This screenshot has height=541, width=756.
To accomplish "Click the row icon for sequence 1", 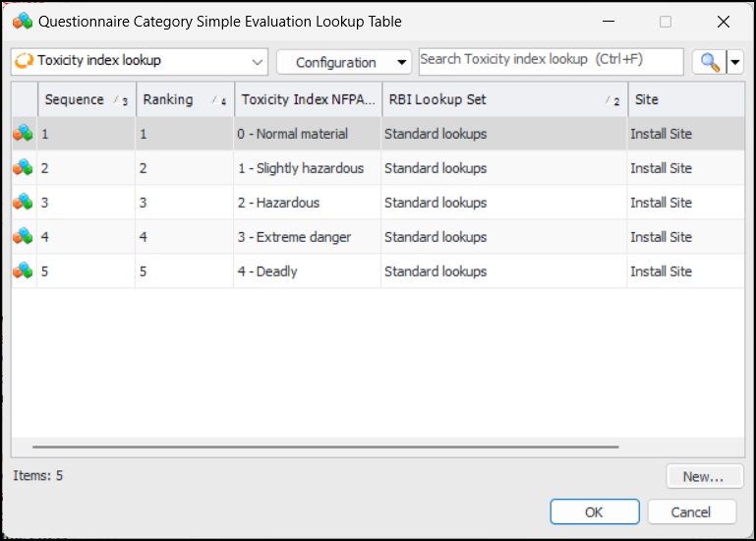I will tap(23, 134).
